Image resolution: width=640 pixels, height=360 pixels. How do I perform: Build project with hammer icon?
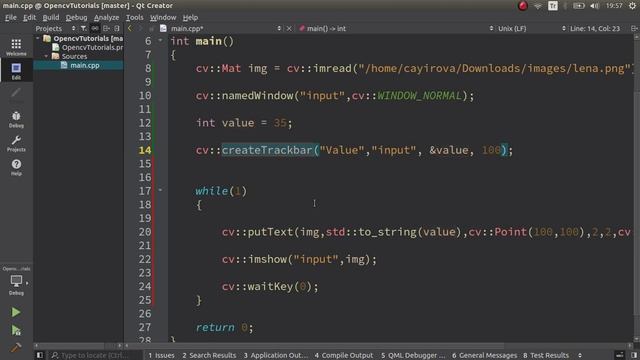[x=16, y=347]
